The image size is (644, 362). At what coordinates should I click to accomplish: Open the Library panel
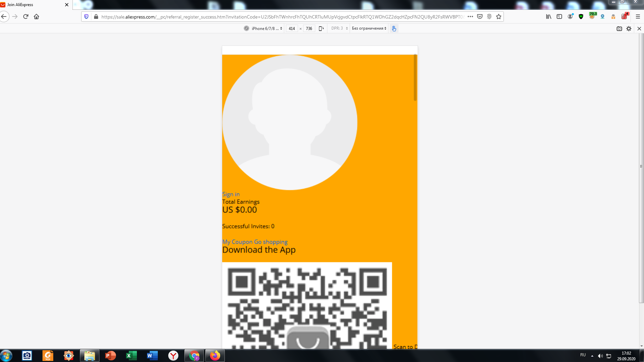[549, 17]
